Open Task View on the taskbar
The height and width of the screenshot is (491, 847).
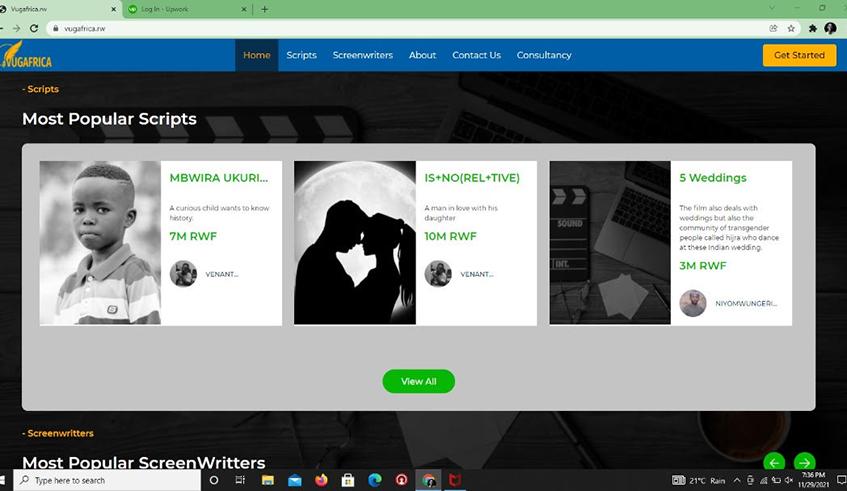coord(240,480)
